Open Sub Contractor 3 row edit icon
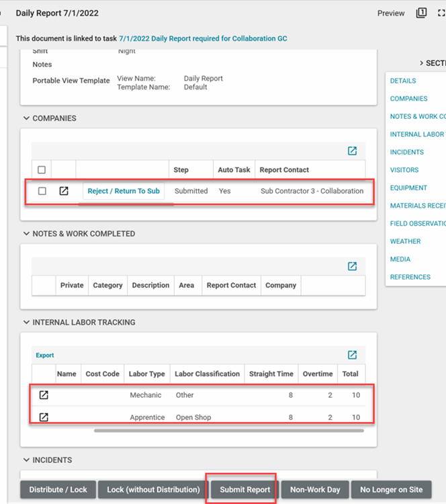The image size is (446, 504). 64,191
